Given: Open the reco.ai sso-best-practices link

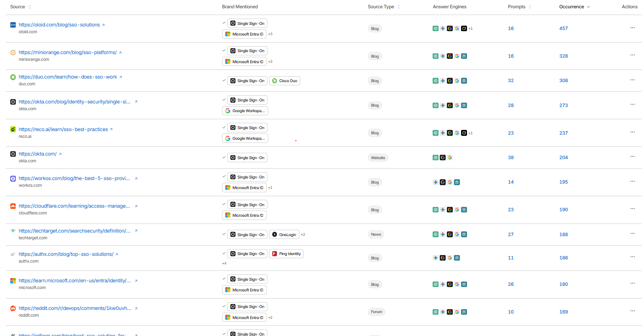Looking at the screenshot, I should pos(63,130).
